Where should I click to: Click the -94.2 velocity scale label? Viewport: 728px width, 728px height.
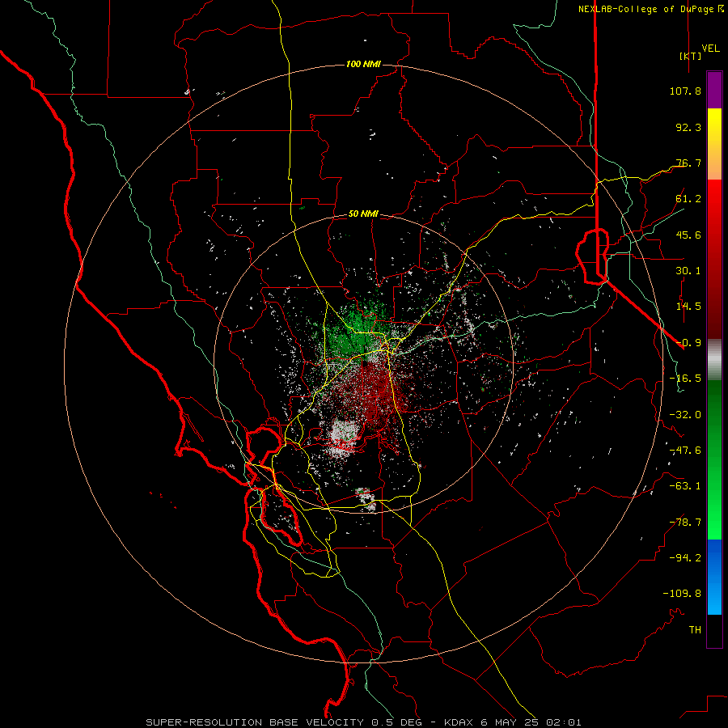coord(685,557)
